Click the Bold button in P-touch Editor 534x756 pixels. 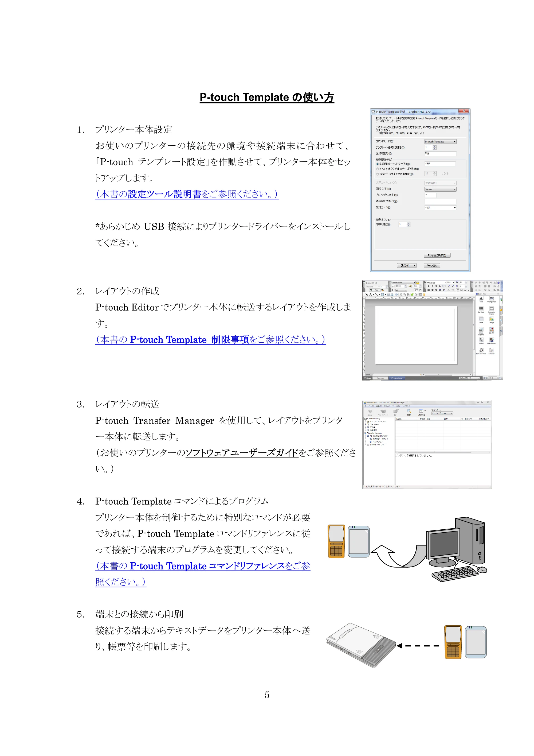tap(429, 286)
